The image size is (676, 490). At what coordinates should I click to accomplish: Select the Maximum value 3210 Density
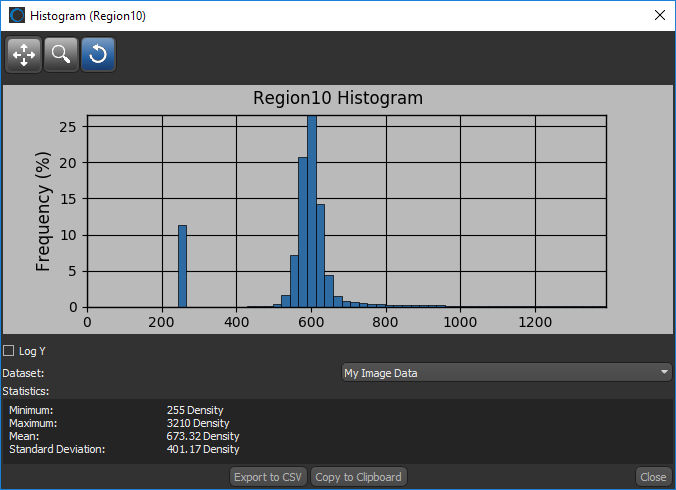pyautogui.click(x=197, y=423)
